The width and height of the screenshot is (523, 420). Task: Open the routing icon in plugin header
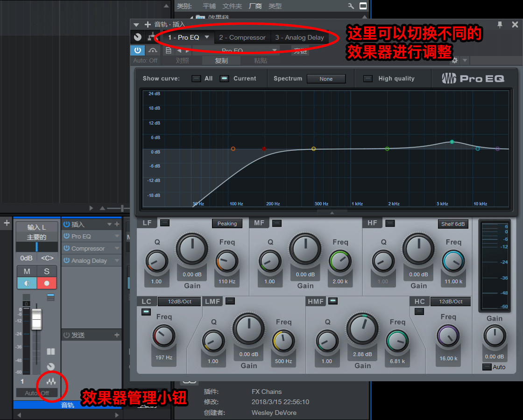[152, 37]
